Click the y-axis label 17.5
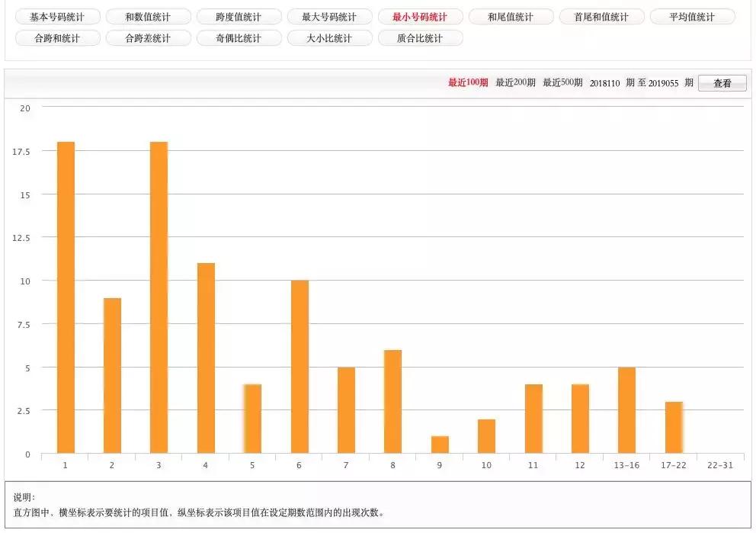The image size is (756, 533). (x=21, y=152)
